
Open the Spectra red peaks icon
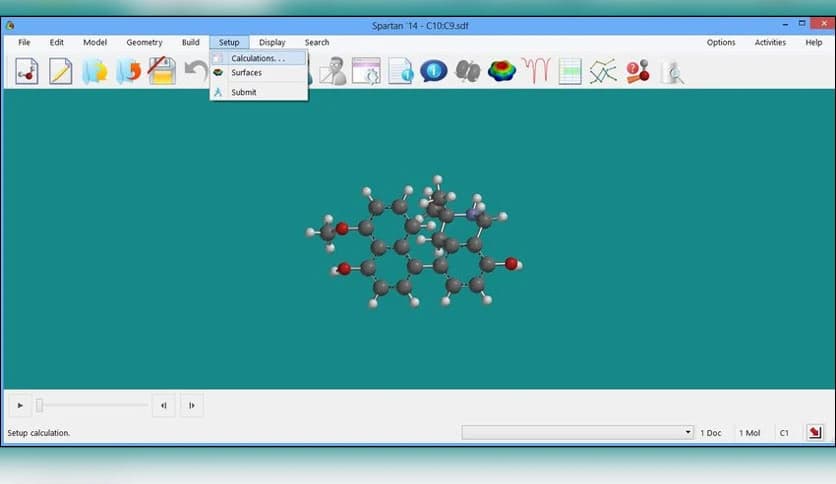tap(536, 70)
